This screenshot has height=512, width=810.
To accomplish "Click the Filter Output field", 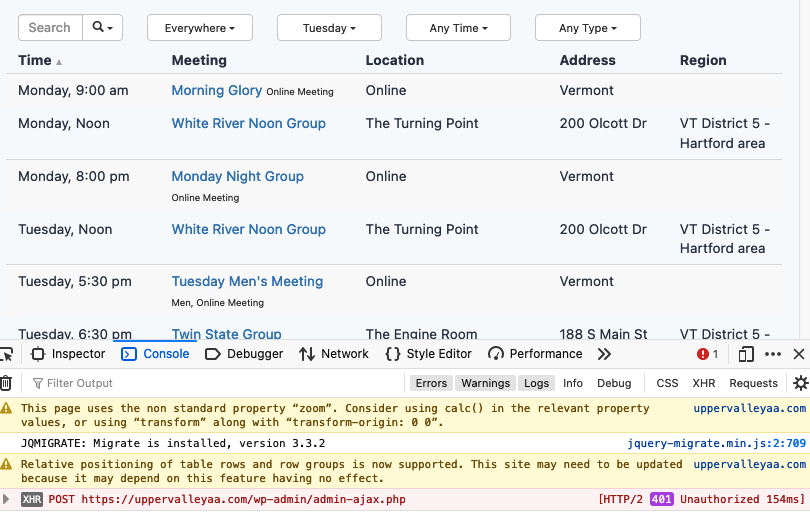I will tap(217, 383).
